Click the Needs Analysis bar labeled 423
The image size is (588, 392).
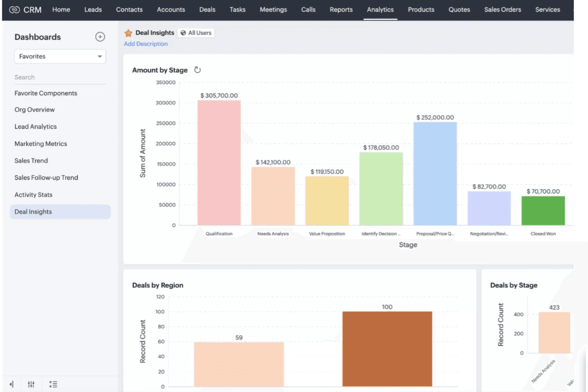[554, 333]
